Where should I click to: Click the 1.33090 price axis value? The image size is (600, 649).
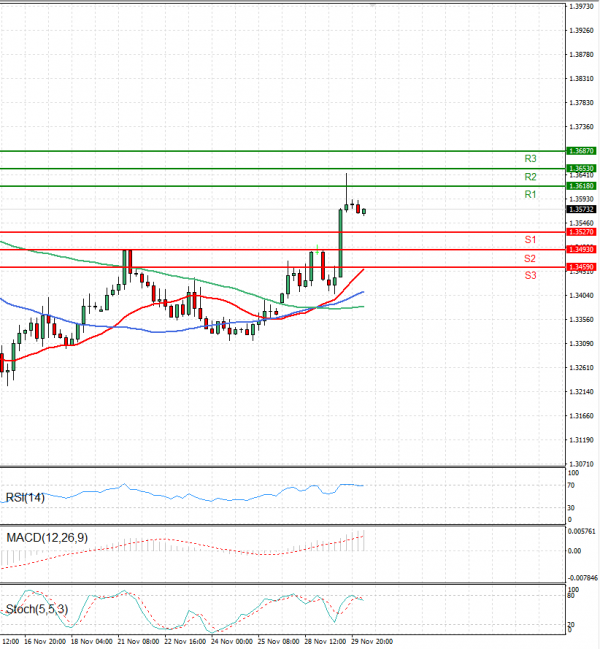tap(581, 344)
